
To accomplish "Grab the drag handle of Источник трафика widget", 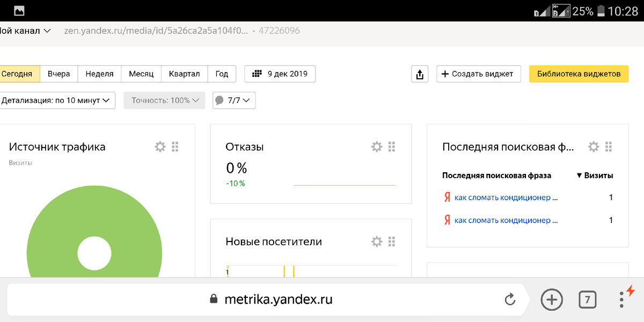I will (175, 147).
